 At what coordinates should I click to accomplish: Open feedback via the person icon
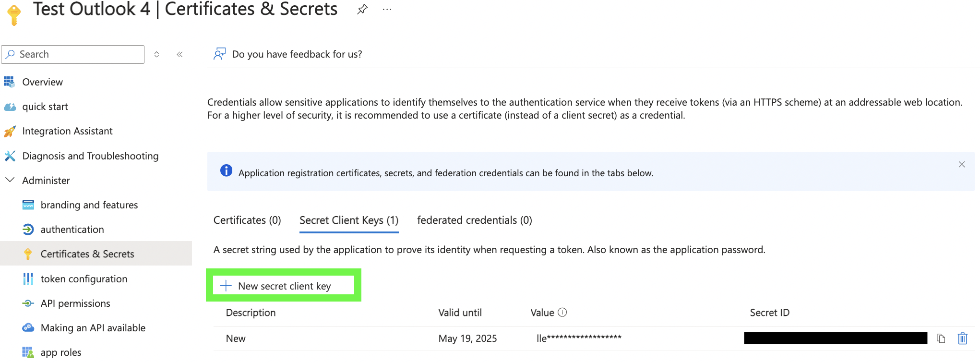coord(219,54)
